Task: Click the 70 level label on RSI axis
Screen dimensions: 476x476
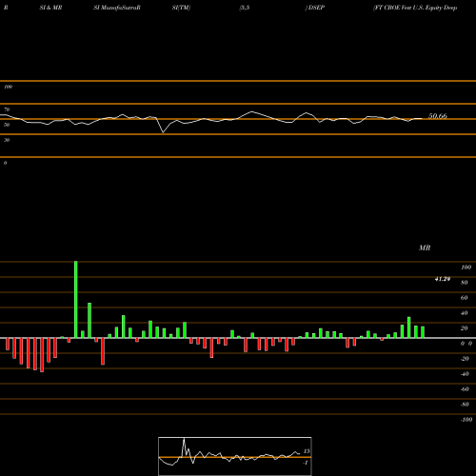Action: pos(7,109)
